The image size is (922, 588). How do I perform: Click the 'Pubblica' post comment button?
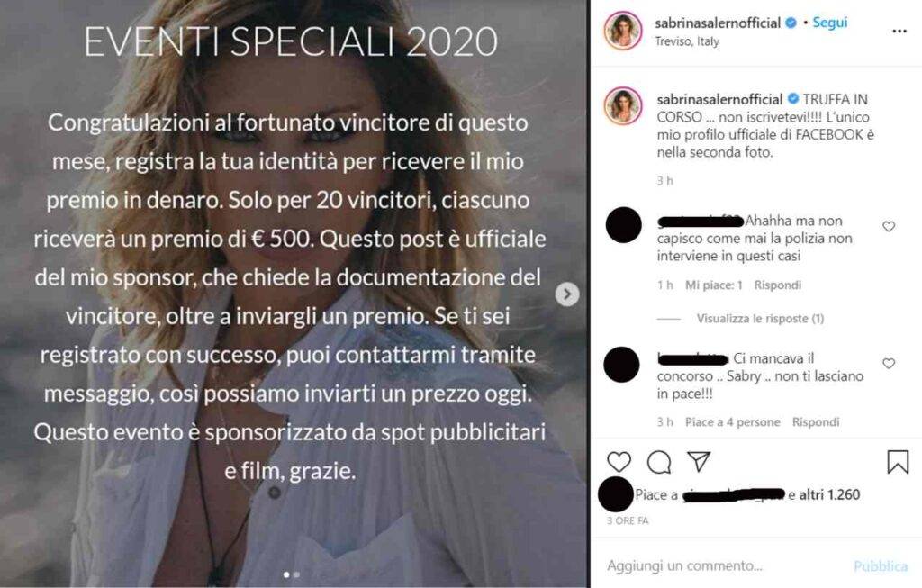881,565
